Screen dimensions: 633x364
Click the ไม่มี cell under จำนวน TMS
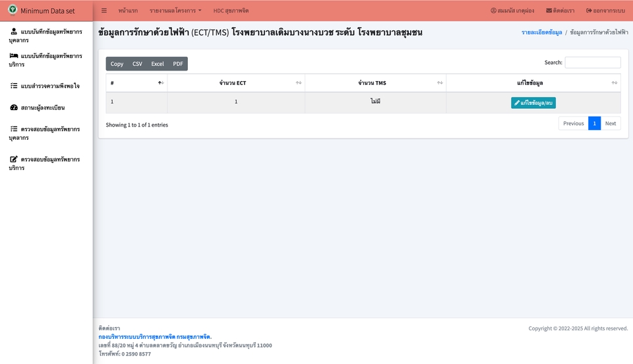375,102
